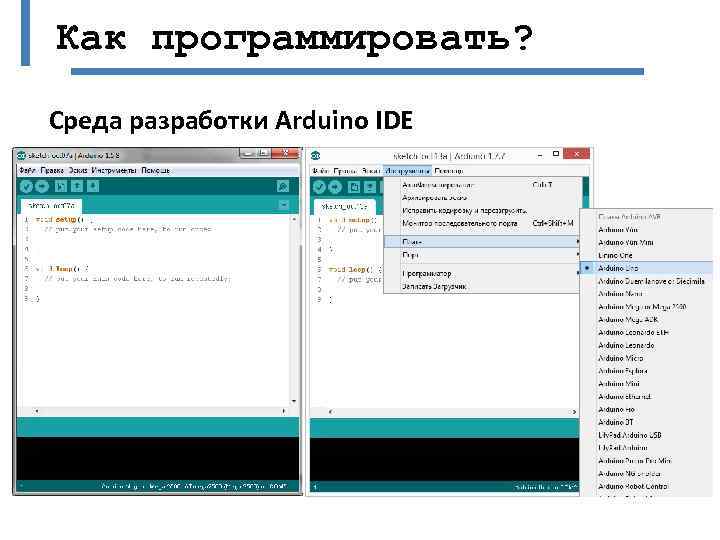The height and width of the screenshot is (540, 720).
Task: Open Эскиз menu in Arduino 1.6.8 window
Action: (78, 170)
